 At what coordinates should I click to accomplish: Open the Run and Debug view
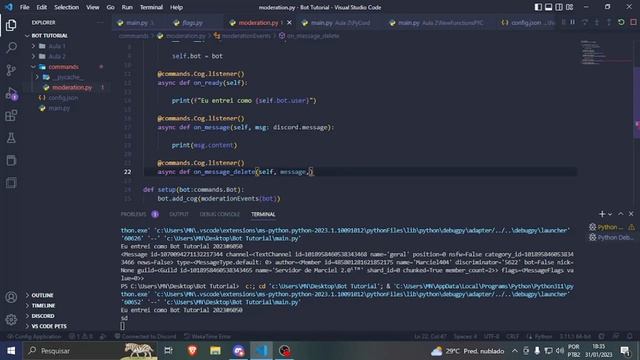11,93
